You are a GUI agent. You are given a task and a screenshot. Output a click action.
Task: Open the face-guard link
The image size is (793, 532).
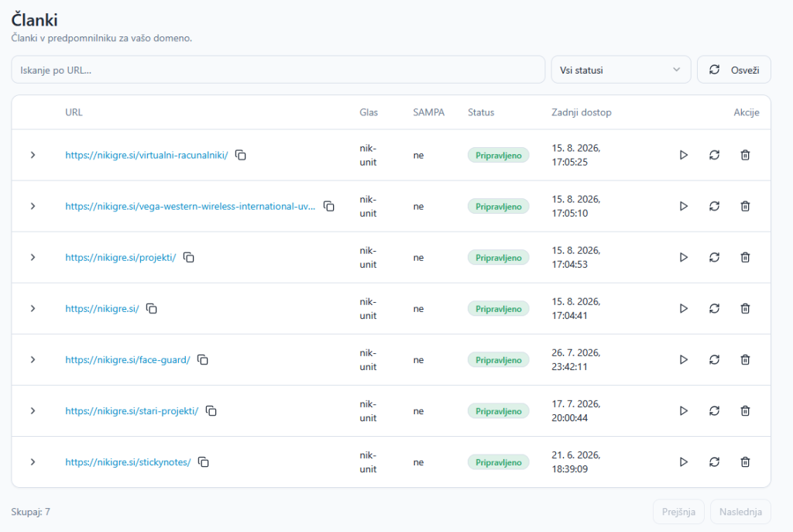[128, 359]
